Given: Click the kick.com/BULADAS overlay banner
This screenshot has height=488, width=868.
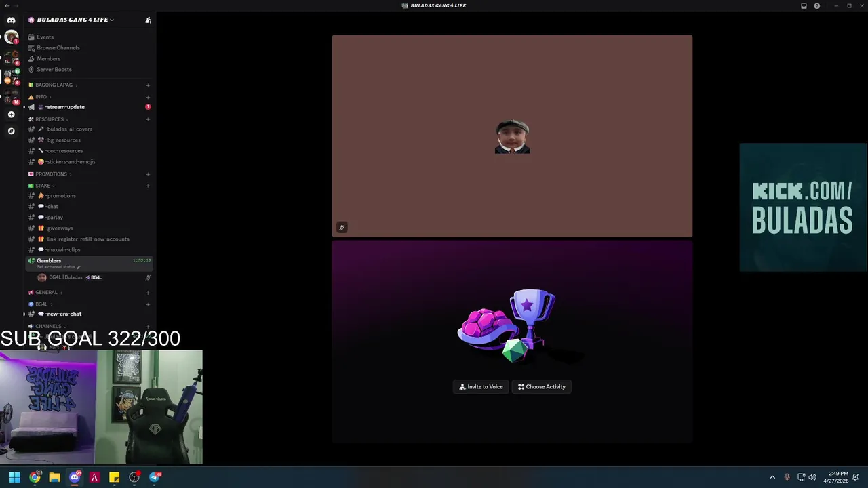Looking at the screenshot, I should tap(803, 207).
